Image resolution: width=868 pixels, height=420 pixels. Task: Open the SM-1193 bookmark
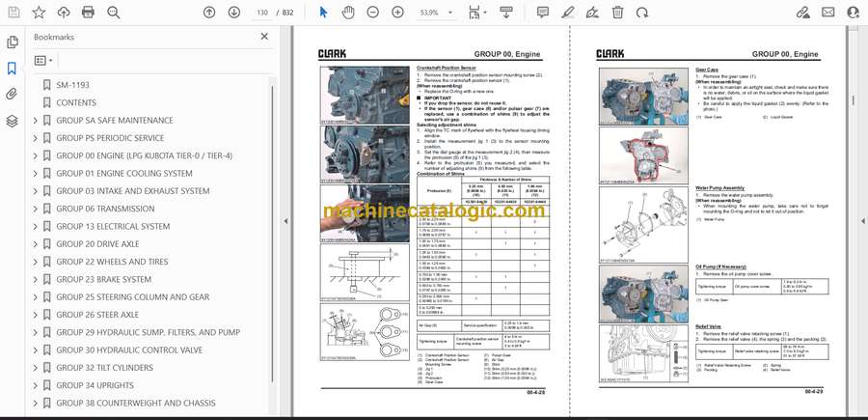72,85
